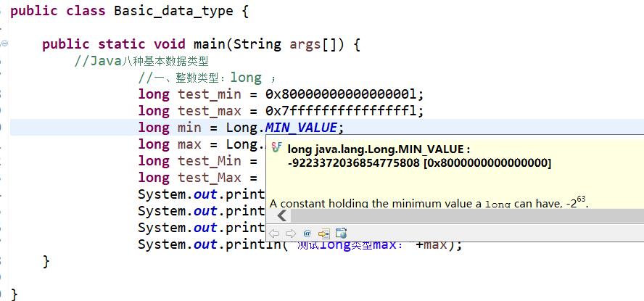This screenshot has height=301, width=644.
Task: Click the variable name test_min
Action: coord(210,94)
